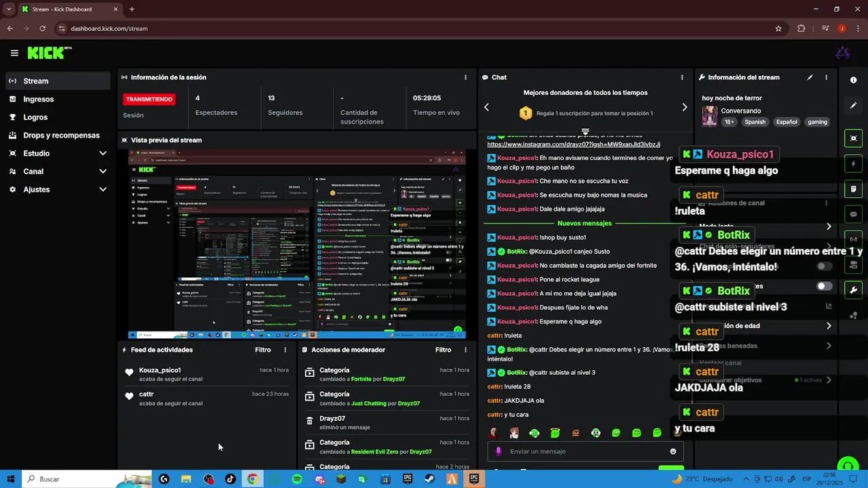Image resolution: width=868 pixels, height=488 pixels.
Task: Bookmark this page with the star icon
Action: (778, 28)
